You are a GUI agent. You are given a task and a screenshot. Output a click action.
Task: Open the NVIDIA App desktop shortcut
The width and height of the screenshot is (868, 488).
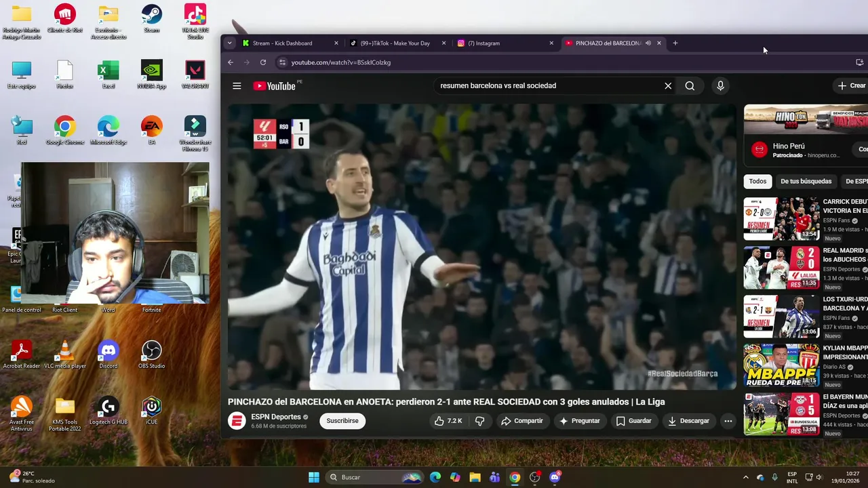tap(151, 75)
